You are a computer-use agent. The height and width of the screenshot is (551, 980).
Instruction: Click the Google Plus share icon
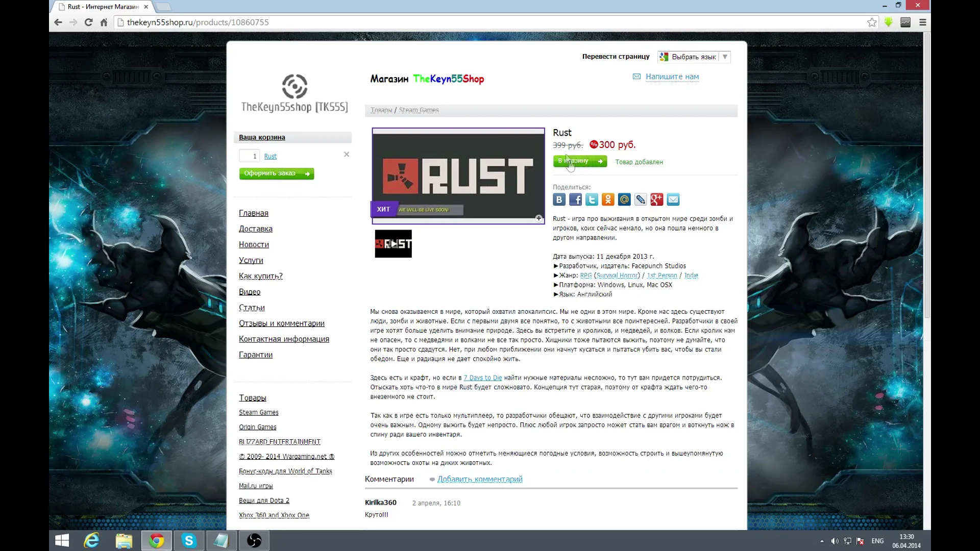click(x=657, y=199)
